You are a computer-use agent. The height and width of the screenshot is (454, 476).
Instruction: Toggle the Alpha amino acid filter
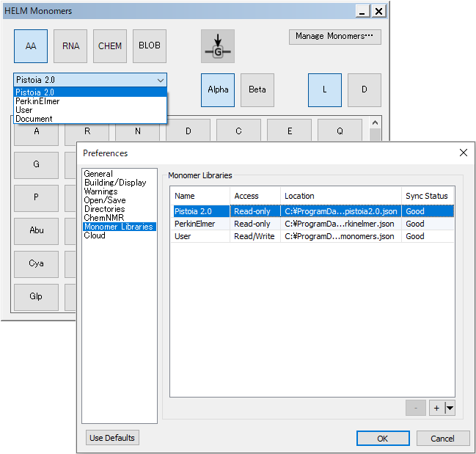click(218, 90)
